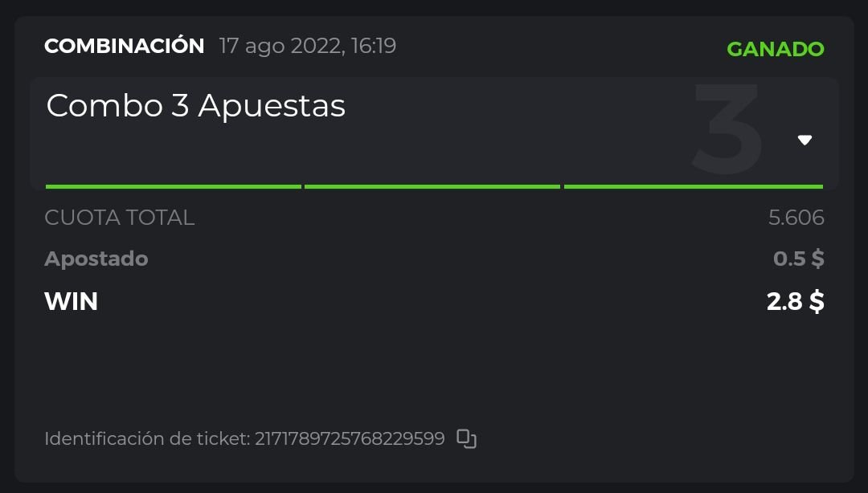Click the first green bet progress segment
868x493 pixels.
point(173,186)
